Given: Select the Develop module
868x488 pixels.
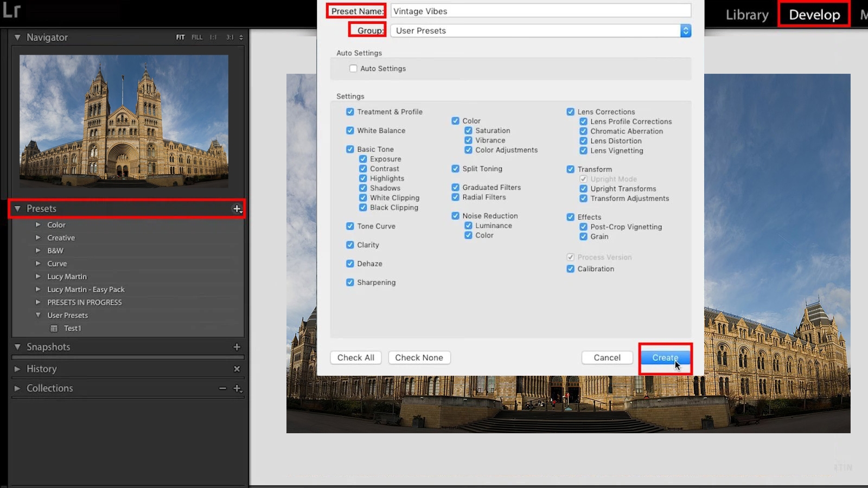Looking at the screenshot, I should [x=814, y=15].
